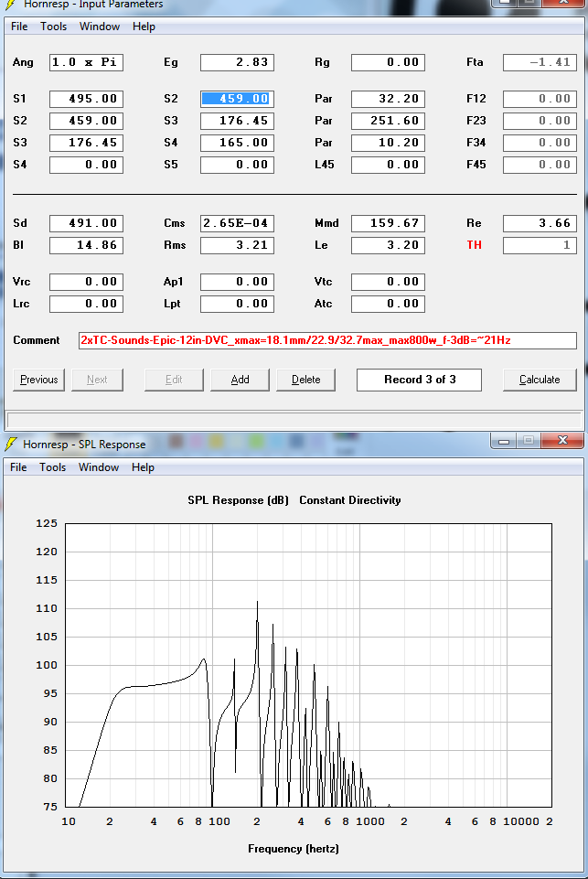Open Tools menu in SPL Response window
Image resolution: width=588 pixels, height=879 pixels.
(x=53, y=467)
